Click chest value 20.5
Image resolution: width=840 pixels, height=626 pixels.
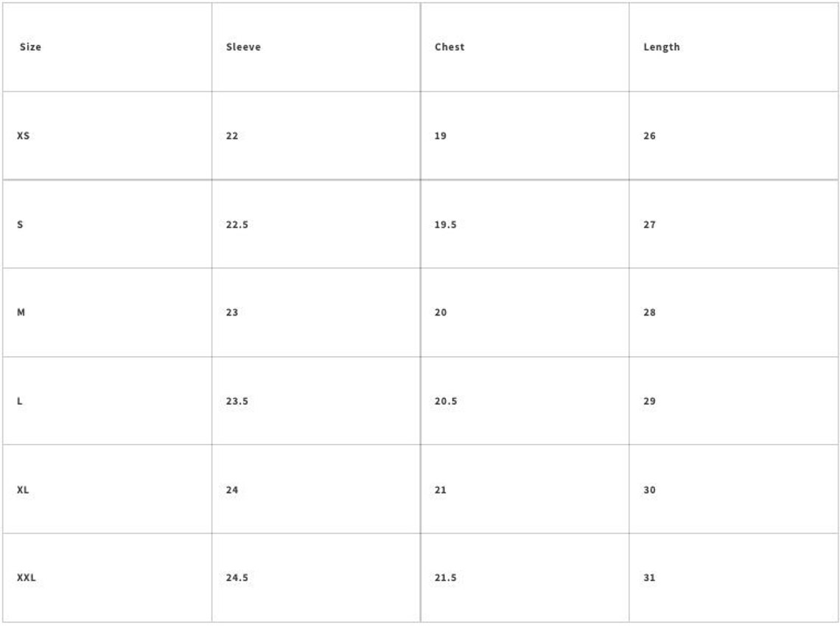coord(446,401)
